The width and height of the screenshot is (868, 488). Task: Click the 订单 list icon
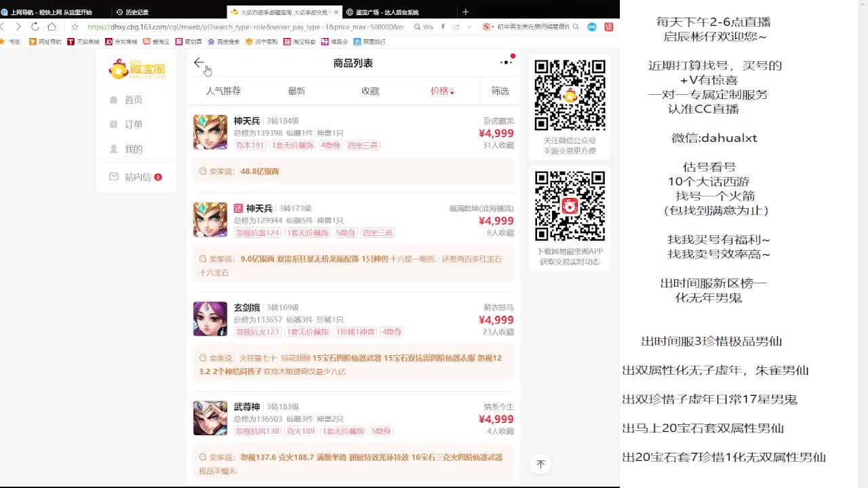pyautogui.click(x=113, y=124)
